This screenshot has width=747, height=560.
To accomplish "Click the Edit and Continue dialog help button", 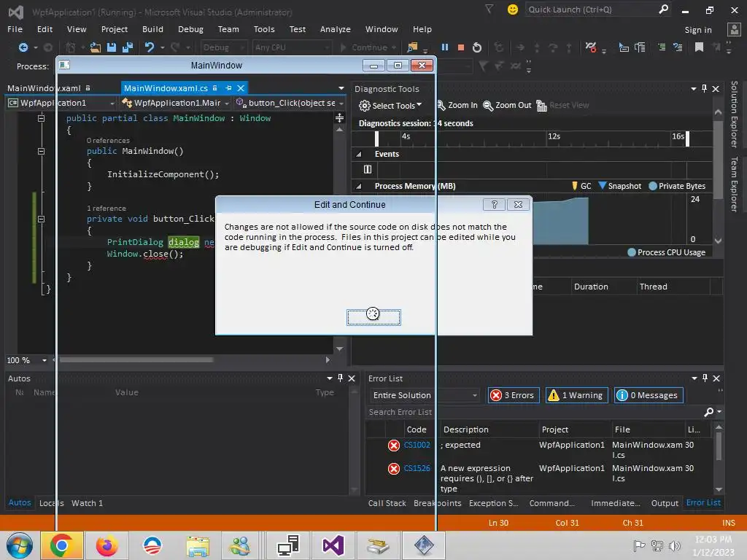I will coord(494,205).
